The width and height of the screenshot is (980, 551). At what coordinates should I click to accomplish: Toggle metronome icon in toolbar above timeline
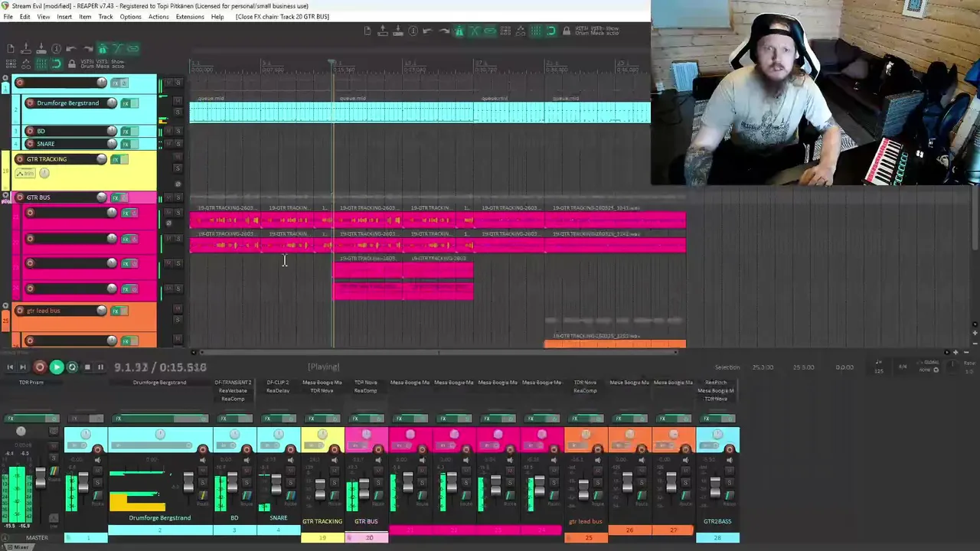coord(459,31)
